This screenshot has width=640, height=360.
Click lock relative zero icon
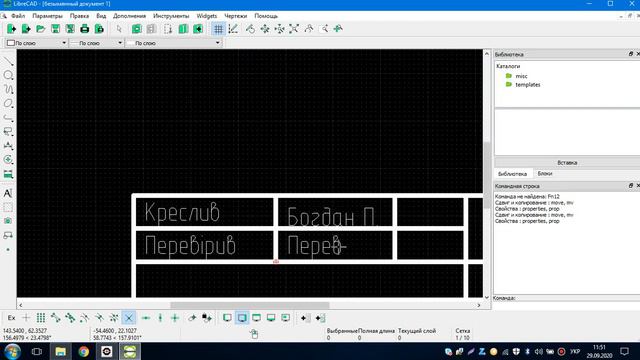tap(207, 318)
